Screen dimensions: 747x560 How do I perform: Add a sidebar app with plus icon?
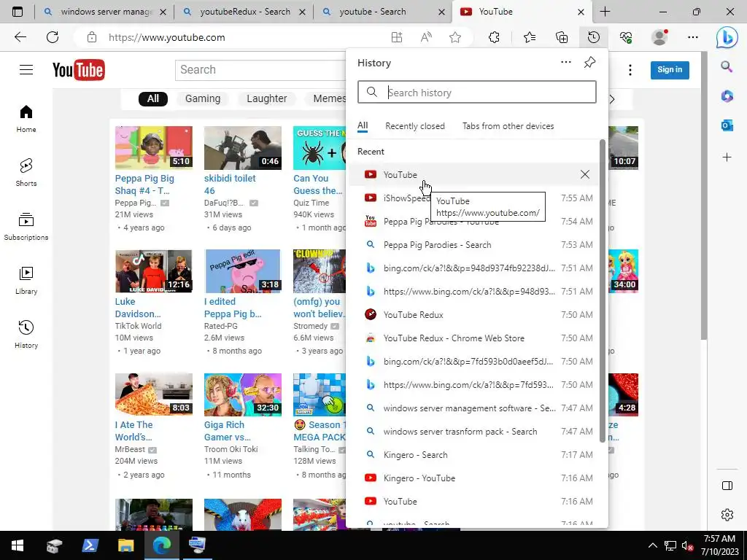[x=727, y=157]
